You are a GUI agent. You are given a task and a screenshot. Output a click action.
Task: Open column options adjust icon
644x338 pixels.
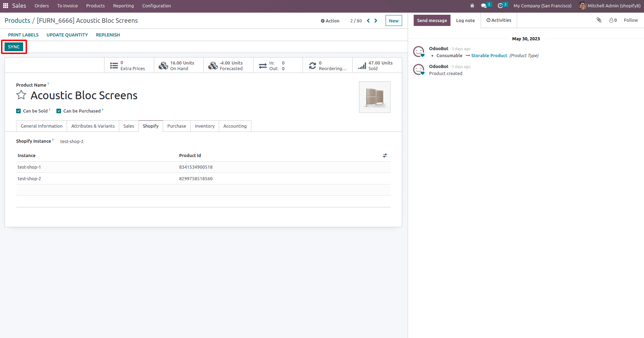pos(385,155)
